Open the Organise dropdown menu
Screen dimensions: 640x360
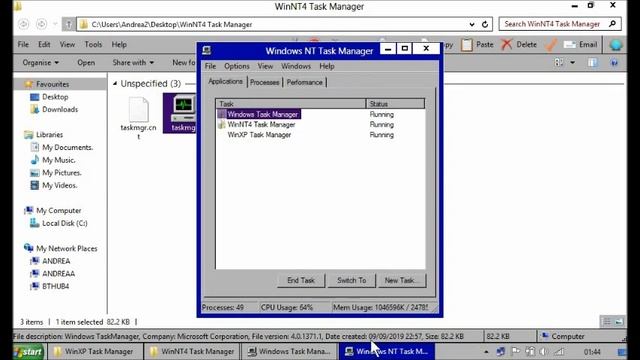pyautogui.click(x=40, y=62)
